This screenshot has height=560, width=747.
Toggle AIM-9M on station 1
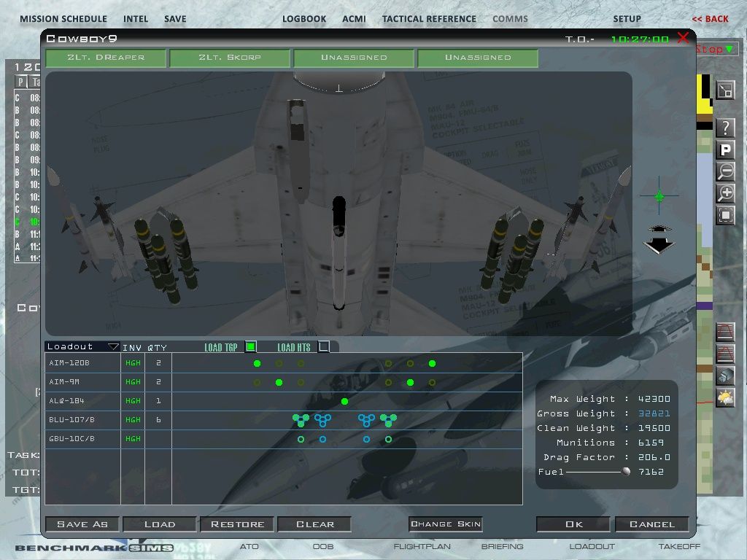pyautogui.click(x=258, y=382)
